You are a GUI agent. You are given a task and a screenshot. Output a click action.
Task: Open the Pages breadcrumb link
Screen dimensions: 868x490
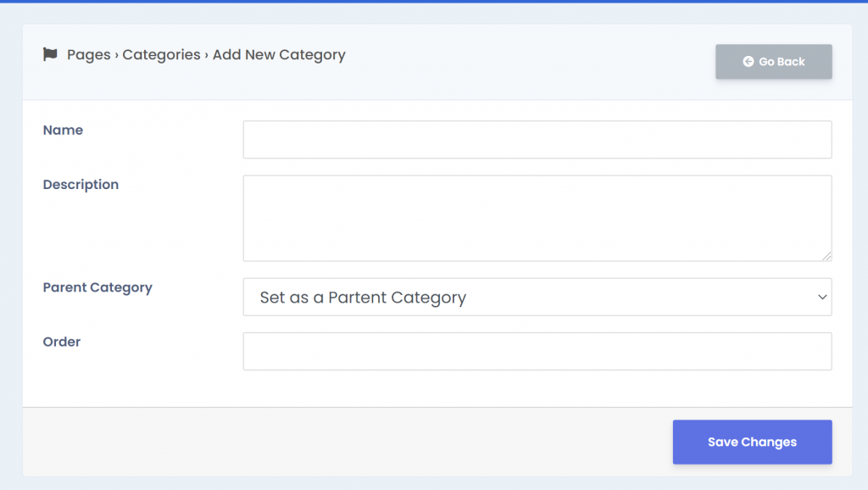[88, 55]
